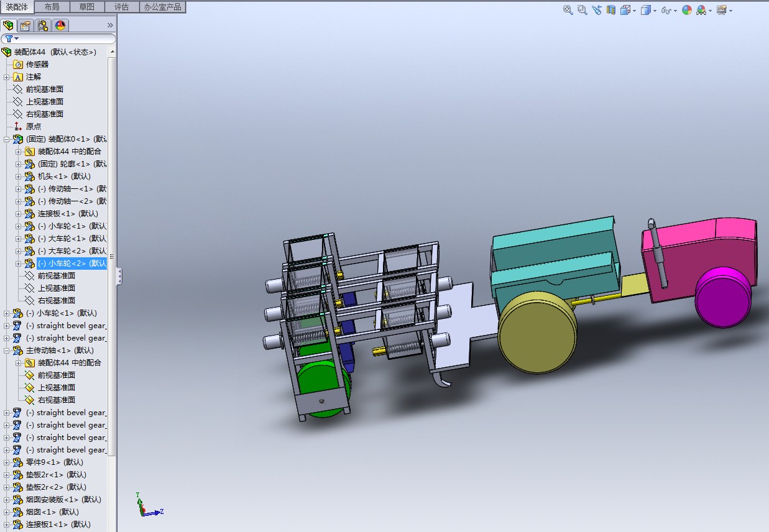This screenshot has height=532, width=769.
Task: Click the FeatureManager design tree tab icon
Action: 8,25
